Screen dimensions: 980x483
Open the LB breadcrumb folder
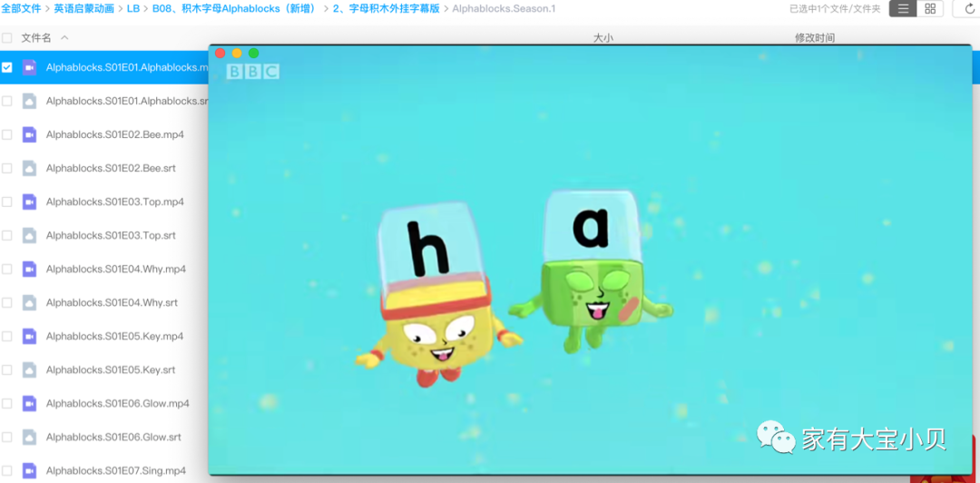pos(133,9)
